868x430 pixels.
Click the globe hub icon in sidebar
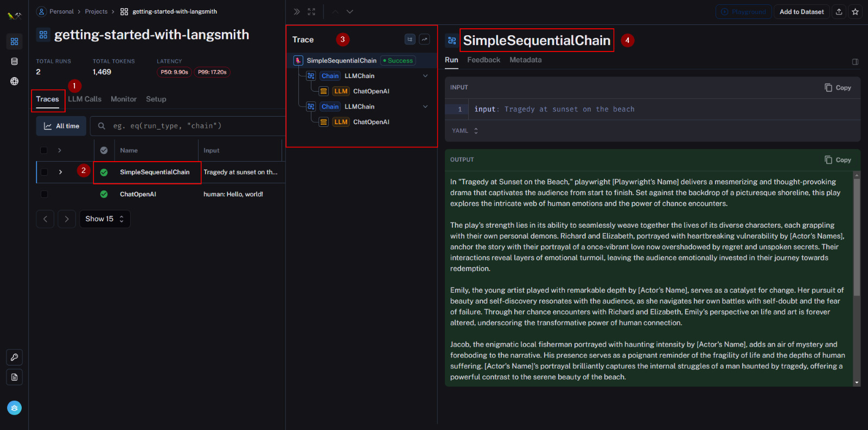[14, 81]
